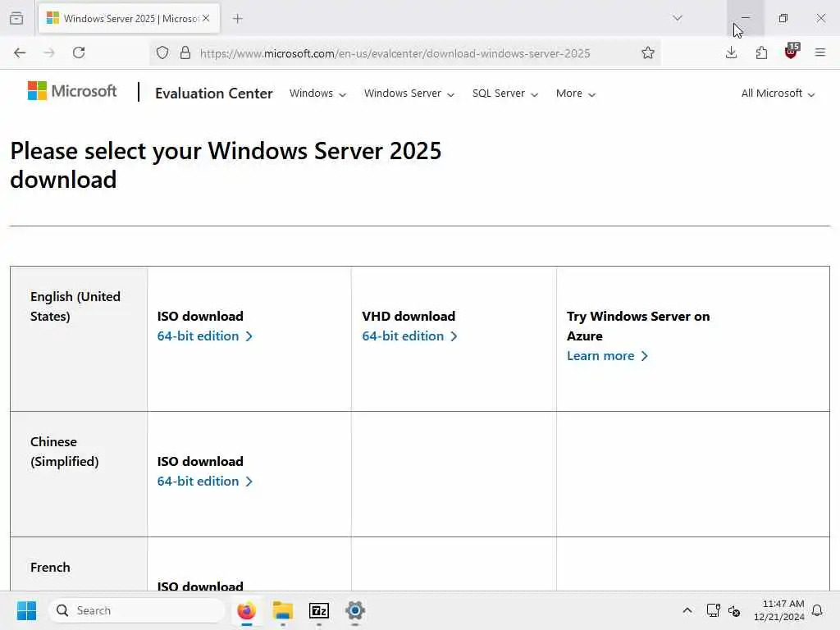Download English VHD 64-bit edition
Screen dimensions: 840x630
[409, 336]
